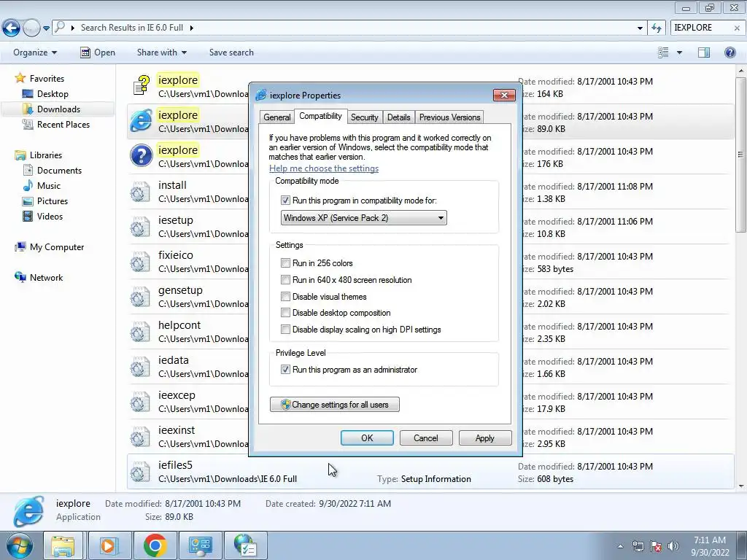Click the volume speaker tray icon
Image resolution: width=747 pixels, height=560 pixels.
pos(673,546)
